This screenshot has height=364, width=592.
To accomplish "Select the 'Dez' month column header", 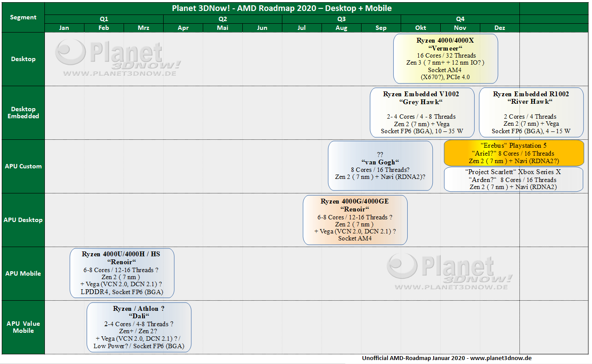I will pyautogui.click(x=500, y=28).
